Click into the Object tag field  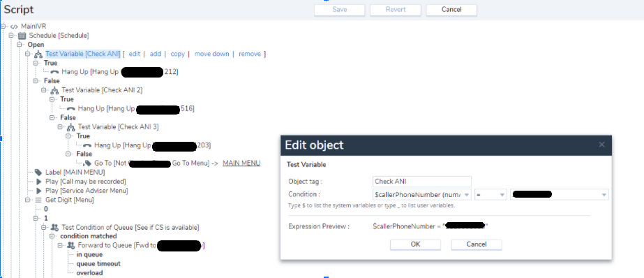[422, 182]
